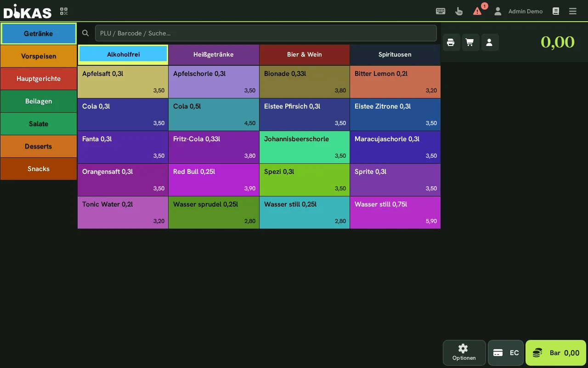
Task: Add Bitter Lemon 0,2l to the order
Action: pos(395,82)
